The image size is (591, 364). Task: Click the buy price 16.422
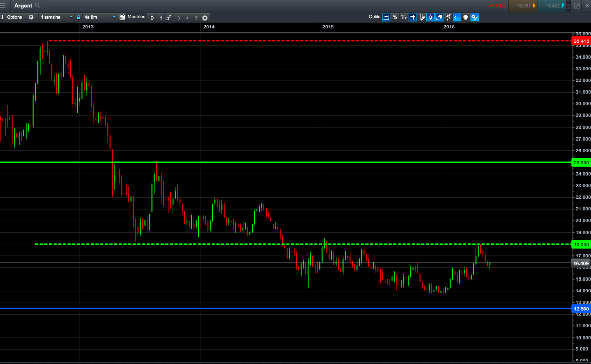click(x=552, y=6)
